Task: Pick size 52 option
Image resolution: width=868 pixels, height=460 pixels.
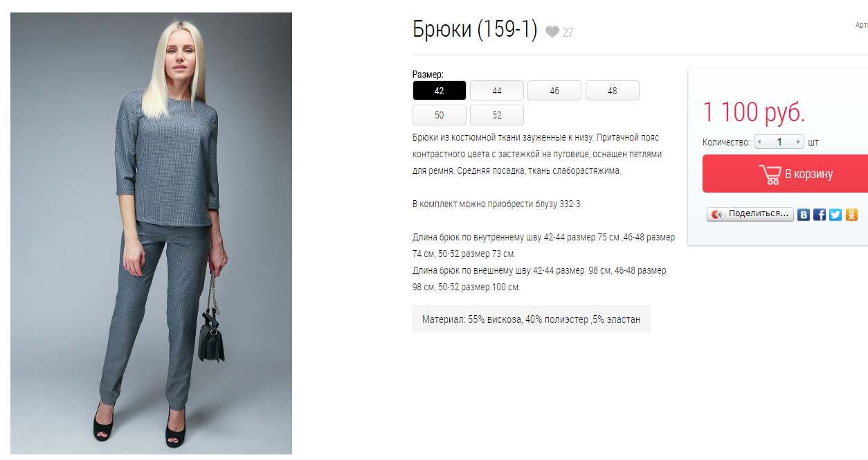Action: coord(497,115)
